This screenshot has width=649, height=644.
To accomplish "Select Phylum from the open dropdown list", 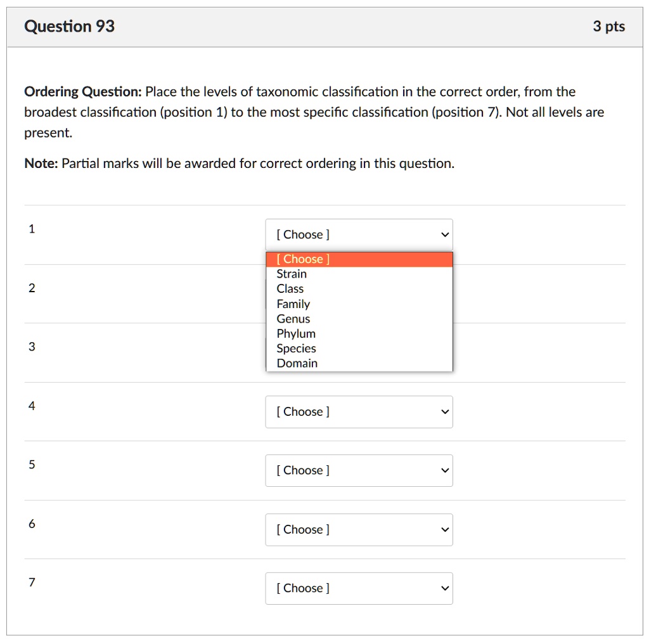I will coord(295,333).
